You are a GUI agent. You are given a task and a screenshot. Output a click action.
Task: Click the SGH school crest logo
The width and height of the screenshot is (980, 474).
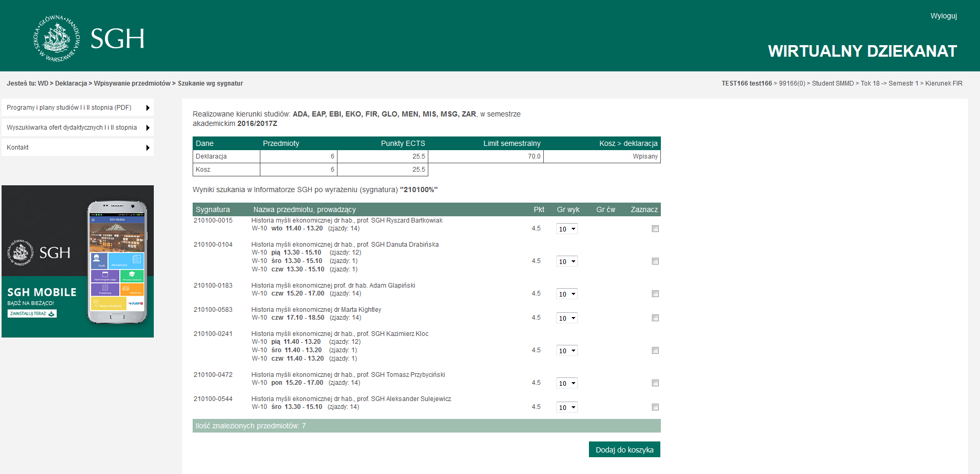click(57, 38)
